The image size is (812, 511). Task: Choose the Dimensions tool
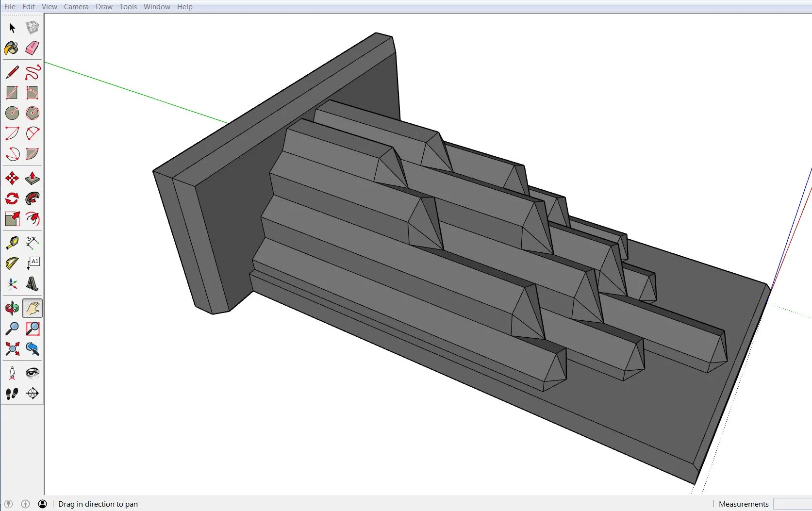tap(33, 243)
